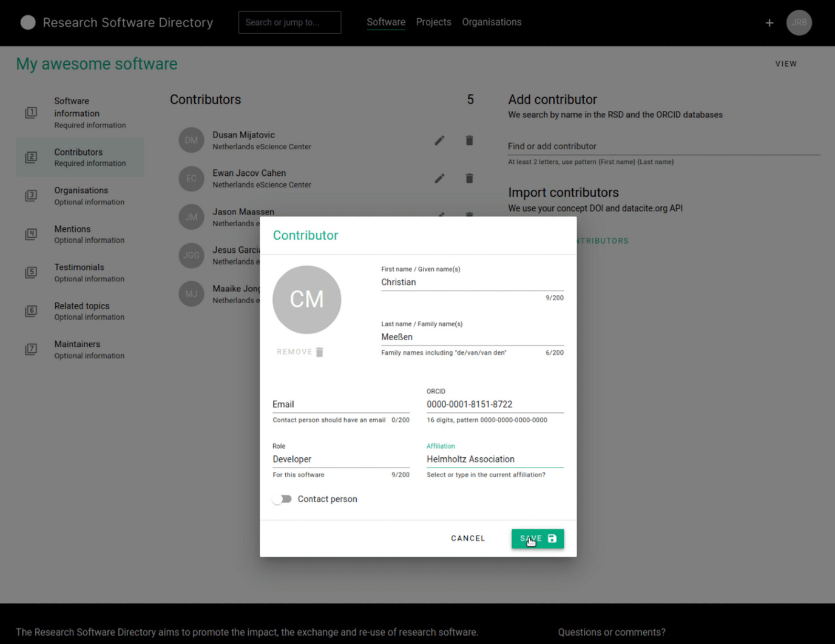Click the VIEW link at top right
The image size is (835, 644).
[785, 64]
